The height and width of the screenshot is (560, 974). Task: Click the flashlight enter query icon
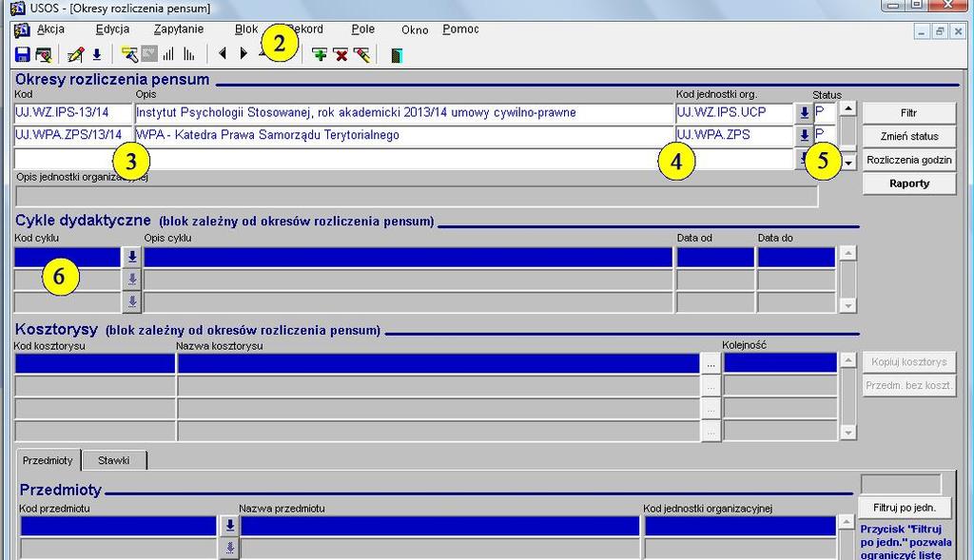click(129, 54)
